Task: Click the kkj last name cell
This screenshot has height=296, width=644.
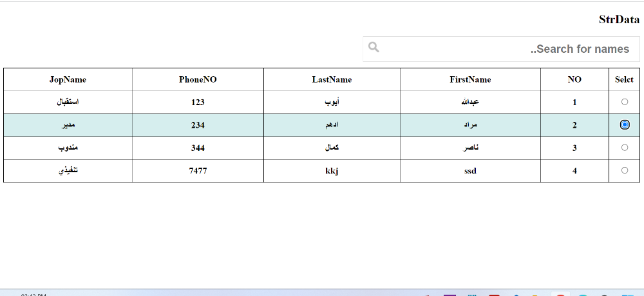Action: pos(332,171)
